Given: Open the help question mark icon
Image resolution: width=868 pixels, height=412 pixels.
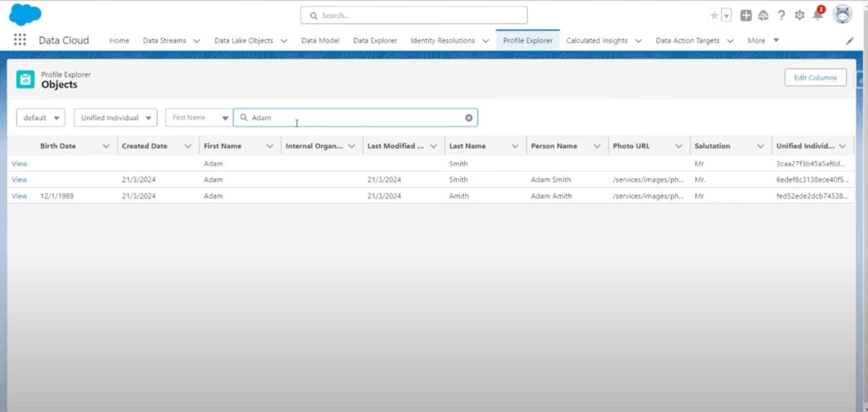Looking at the screenshot, I should coord(781,15).
